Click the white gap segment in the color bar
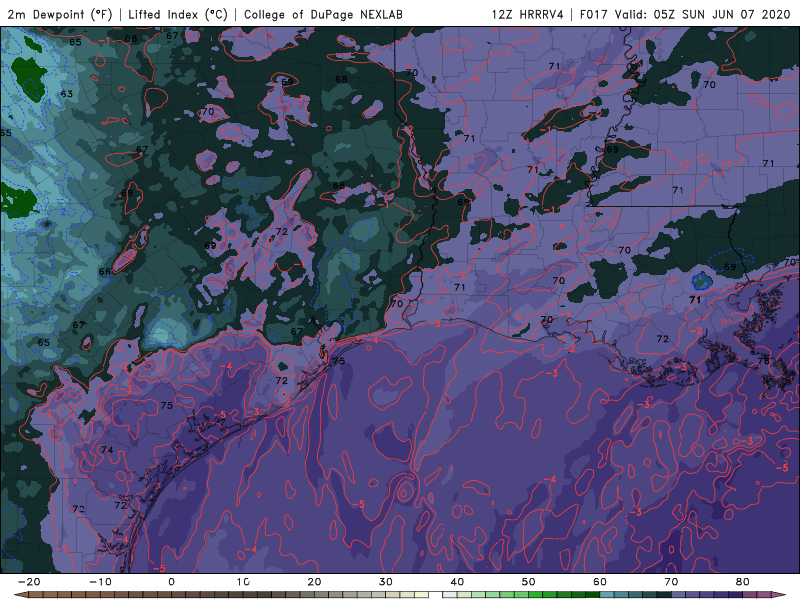Image resolution: width=800 pixels, height=600 pixels. pyautogui.click(x=435, y=595)
